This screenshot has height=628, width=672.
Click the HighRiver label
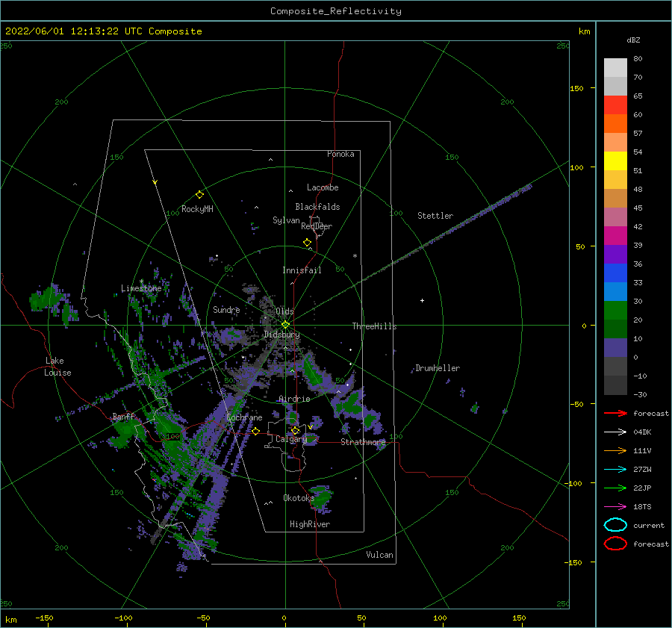pos(310,524)
